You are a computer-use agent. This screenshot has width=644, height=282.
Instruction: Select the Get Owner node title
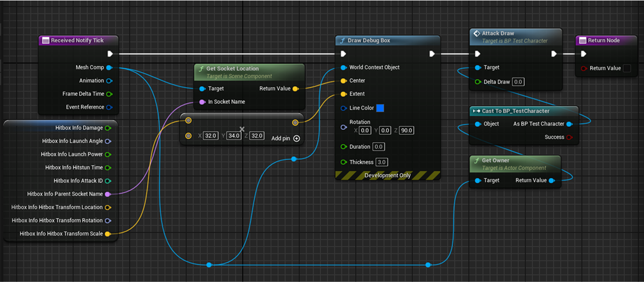[496, 160]
